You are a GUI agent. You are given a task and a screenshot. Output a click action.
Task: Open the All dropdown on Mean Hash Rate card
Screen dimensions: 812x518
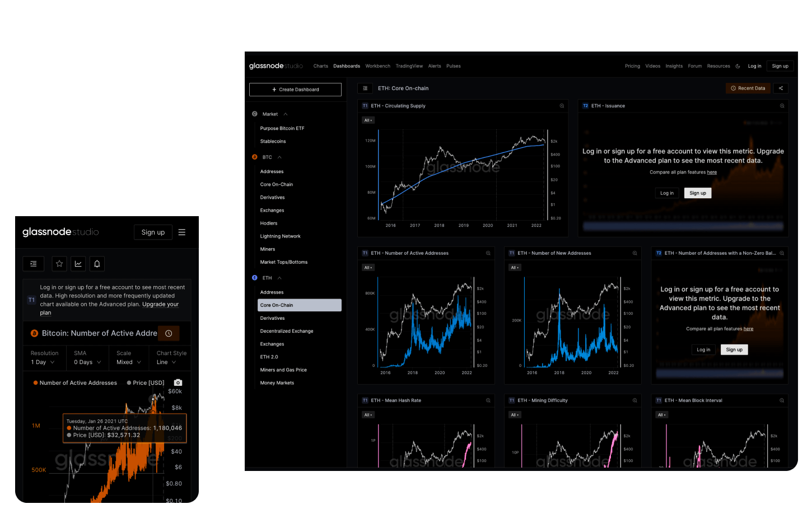click(368, 415)
